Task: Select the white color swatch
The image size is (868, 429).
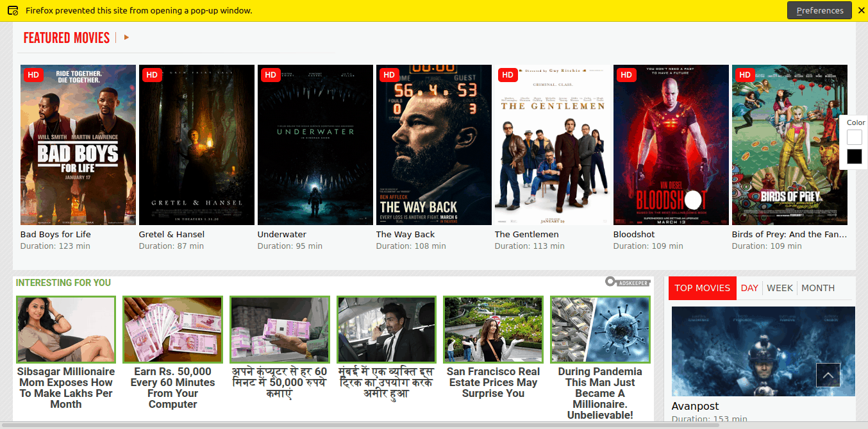Action: pyautogui.click(x=855, y=137)
